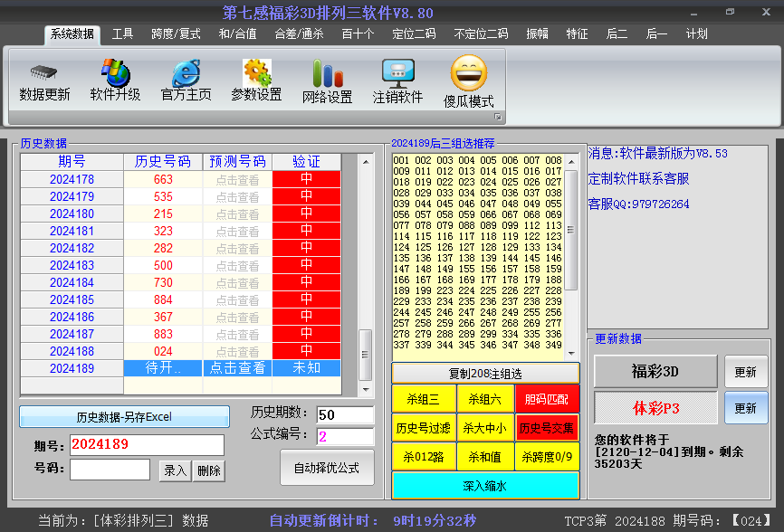Open the 和/合值 tab
The image size is (784, 532).
pos(237,34)
